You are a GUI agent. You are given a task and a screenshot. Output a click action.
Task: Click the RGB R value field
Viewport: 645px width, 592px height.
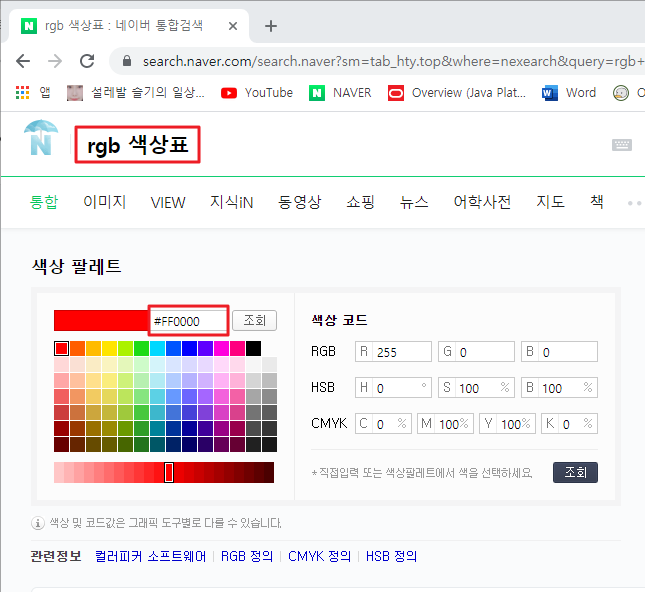pyautogui.click(x=393, y=352)
